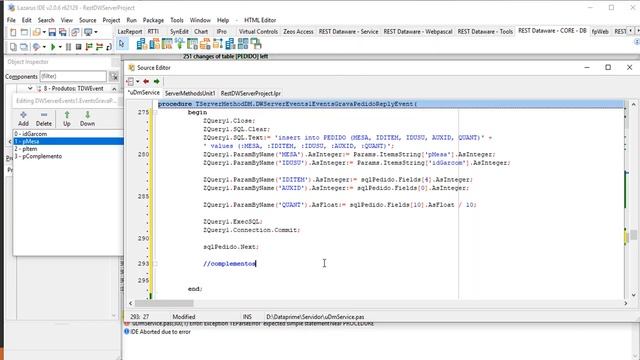Open the Zeos Access palette tab
Image resolution: width=640 pixels, height=360 pixels.
point(298,31)
